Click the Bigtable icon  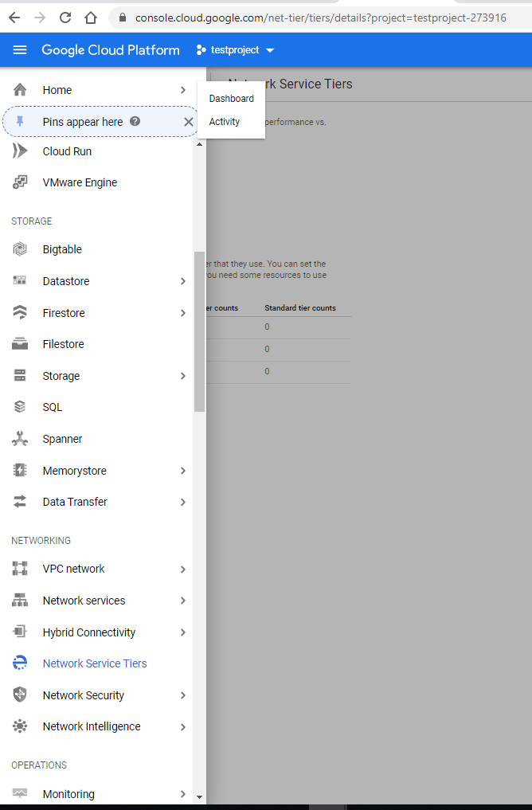coord(20,249)
